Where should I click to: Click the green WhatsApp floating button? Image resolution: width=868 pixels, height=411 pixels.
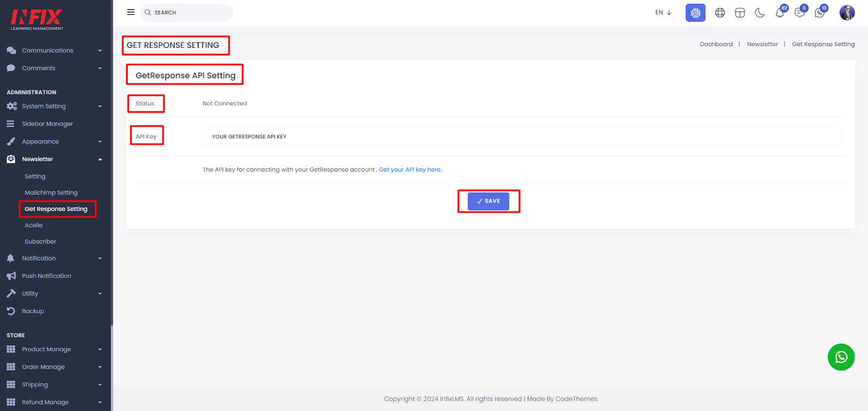pyautogui.click(x=841, y=357)
